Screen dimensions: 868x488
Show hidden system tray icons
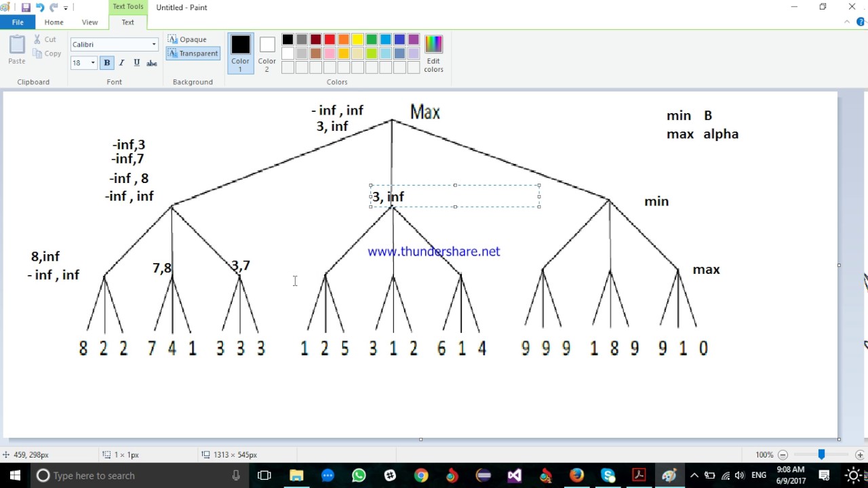point(694,475)
